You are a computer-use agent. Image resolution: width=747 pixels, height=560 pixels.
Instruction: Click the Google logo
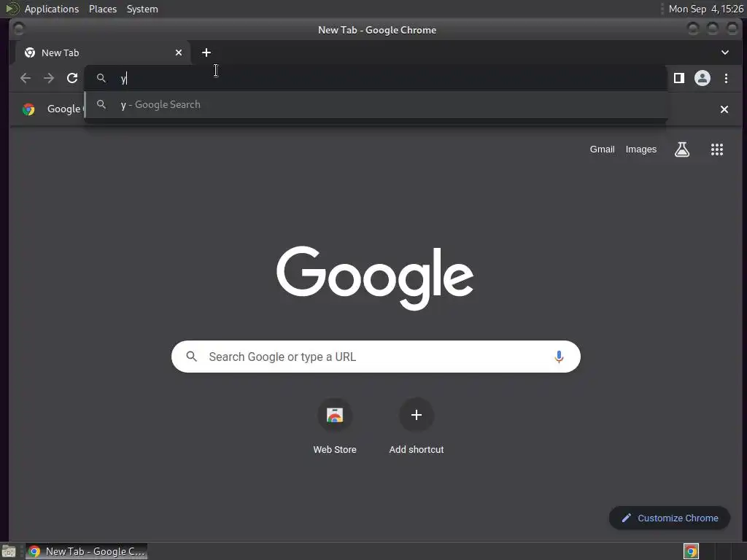(375, 278)
